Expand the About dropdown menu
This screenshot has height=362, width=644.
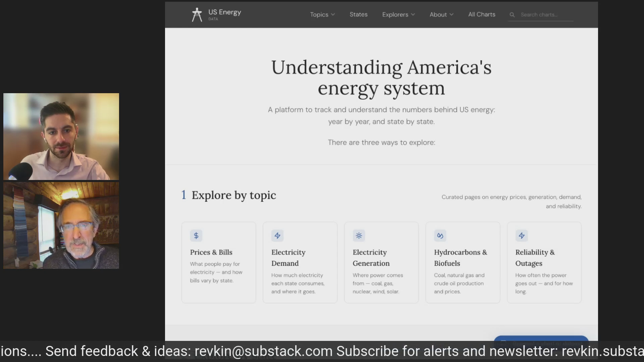(x=441, y=14)
